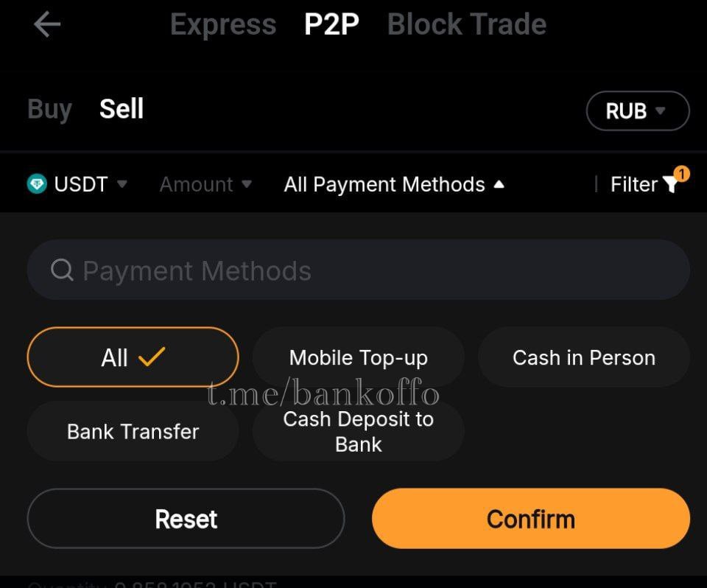Viewport: 707px width, 588px height.
Task: Enable the Cash in Person filter
Action: click(583, 357)
